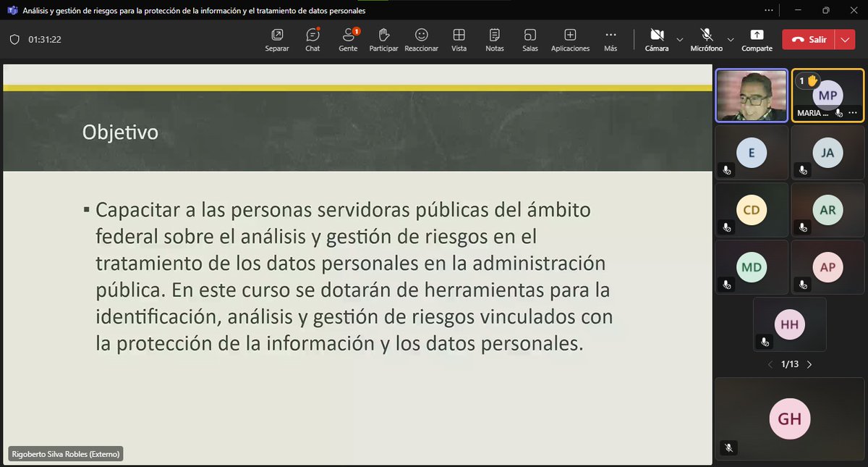
Task: Share screen with Comparte button
Action: click(x=757, y=40)
